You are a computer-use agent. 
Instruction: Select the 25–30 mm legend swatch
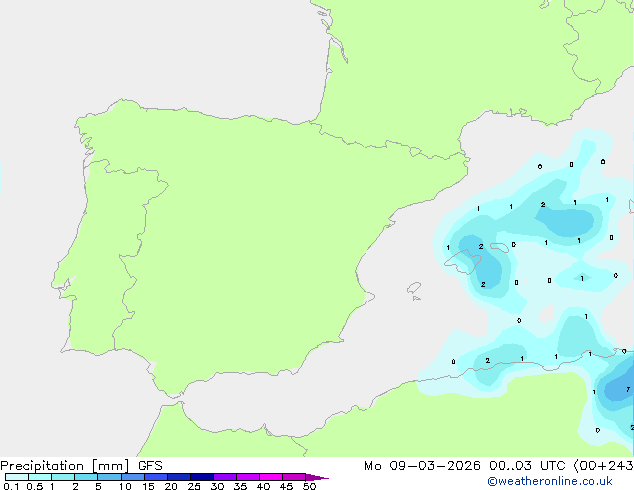201,477
